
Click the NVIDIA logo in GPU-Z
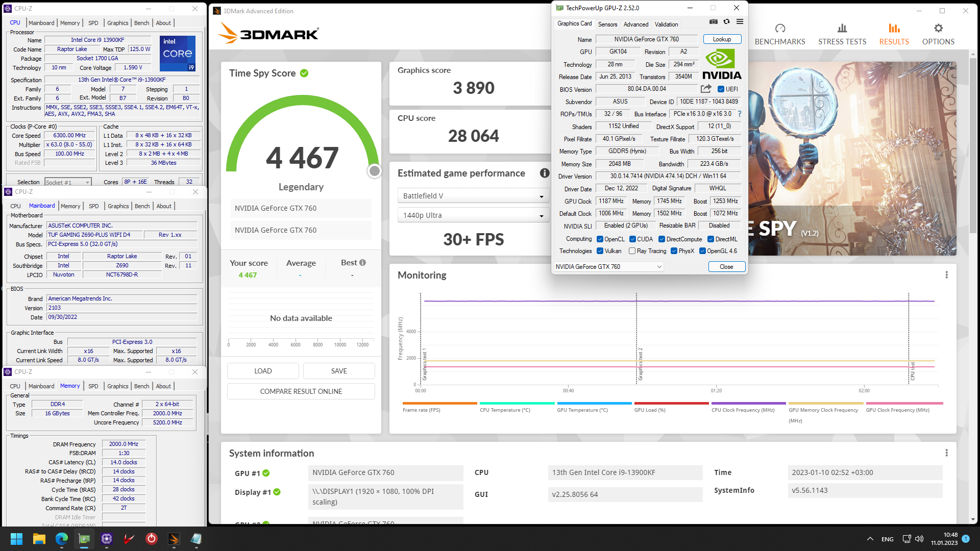(x=722, y=64)
